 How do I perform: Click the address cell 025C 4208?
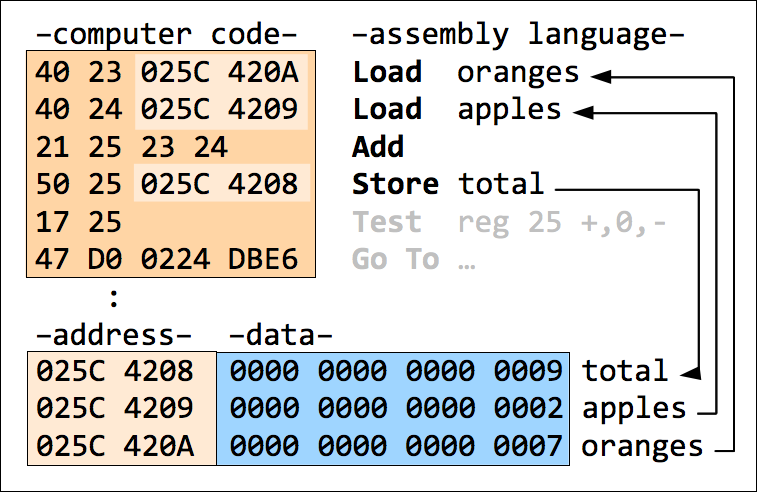[x=115, y=371]
